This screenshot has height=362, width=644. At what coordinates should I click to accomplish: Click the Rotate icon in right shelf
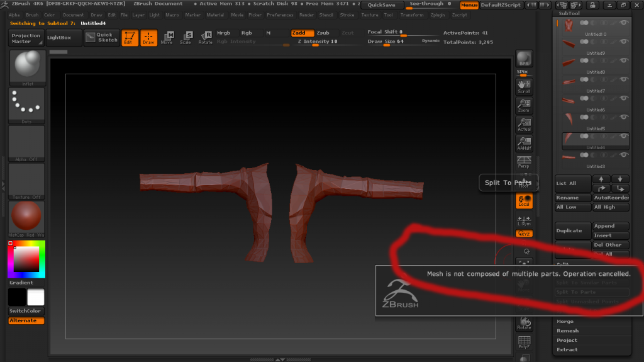click(x=524, y=324)
